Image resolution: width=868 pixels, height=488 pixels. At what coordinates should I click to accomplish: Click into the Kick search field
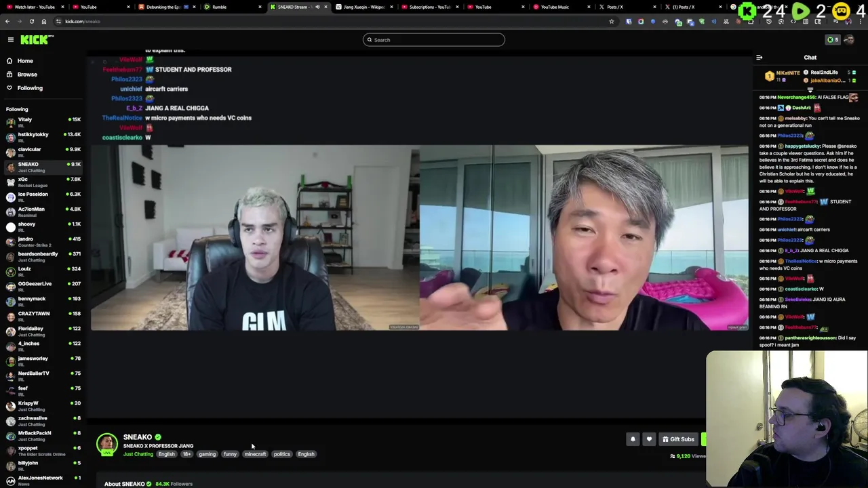pos(434,40)
